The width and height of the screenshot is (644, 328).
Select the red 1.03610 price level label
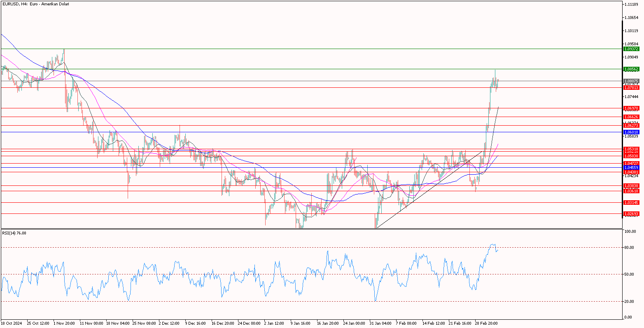[631, 191]
